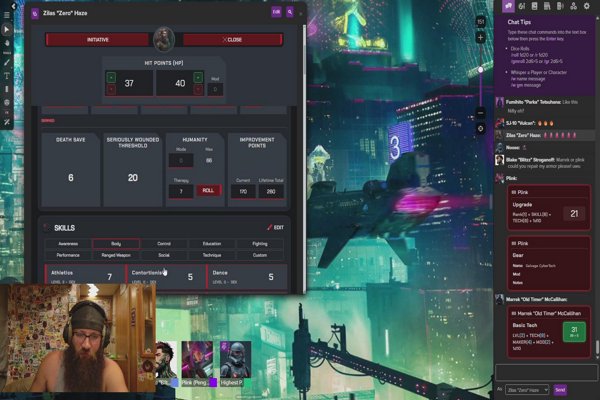Click Marrek's Basic Tech roll result 31
The image size is (600, 400).
[574, 331]
